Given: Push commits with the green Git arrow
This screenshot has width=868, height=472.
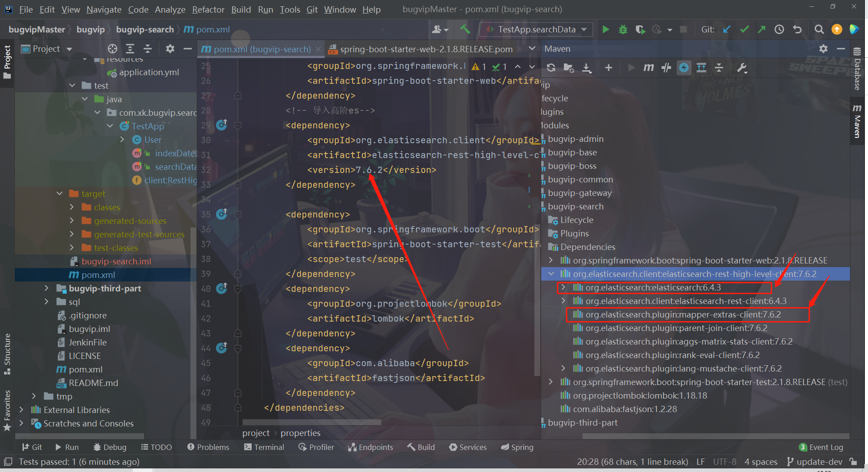Looking at the screenshot, I should 762,29.
